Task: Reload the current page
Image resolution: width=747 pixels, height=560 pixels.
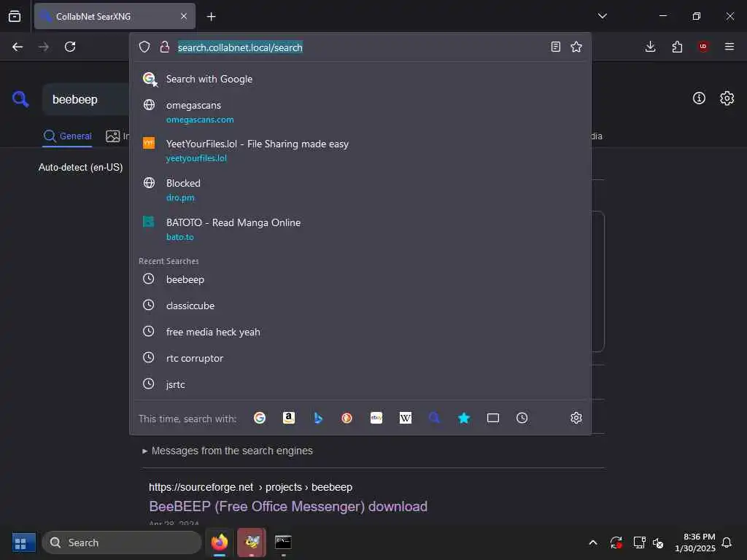Action: [70, 47]
